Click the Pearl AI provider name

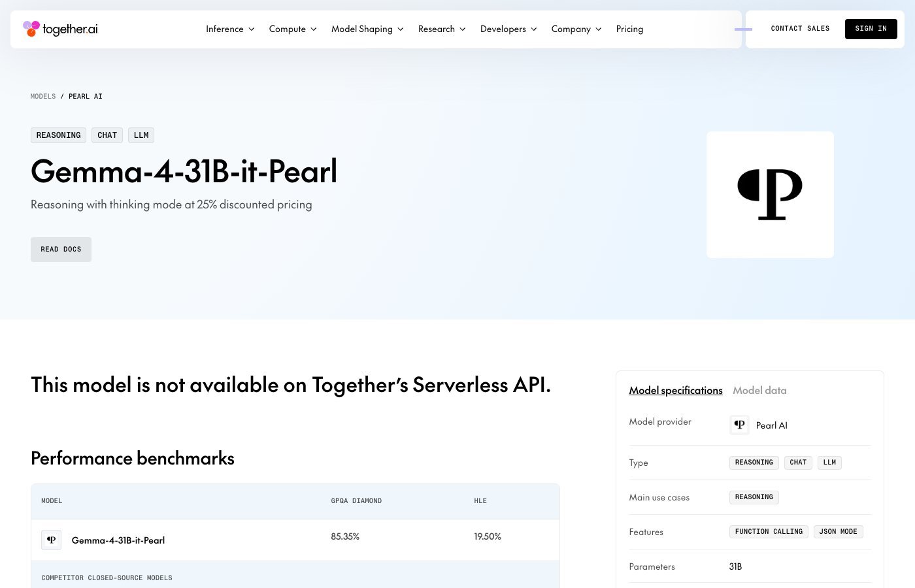point(771,425)
